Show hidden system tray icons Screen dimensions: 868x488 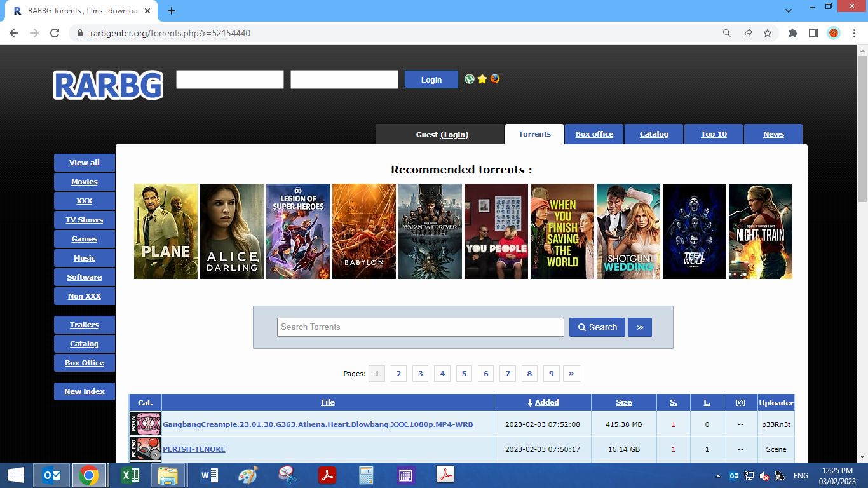click(x=719, y=475)
